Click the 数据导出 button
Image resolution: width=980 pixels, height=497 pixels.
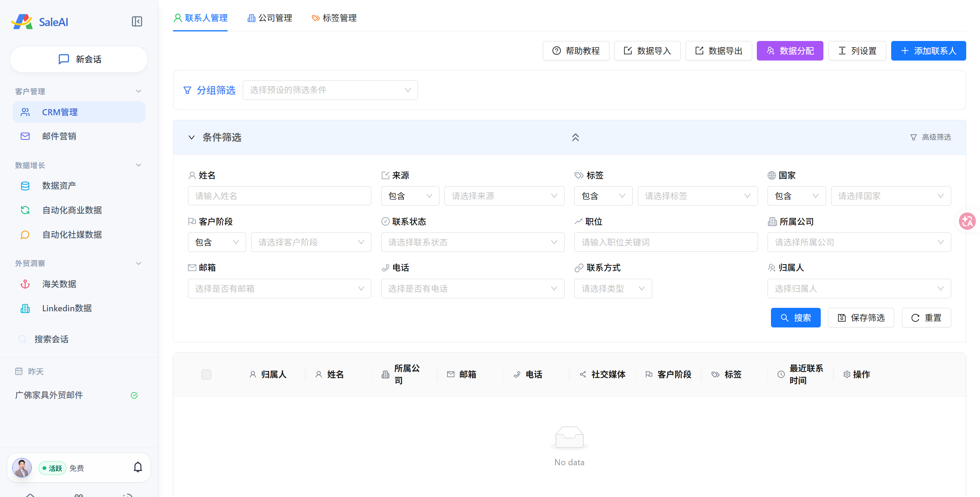click(719, 51)
